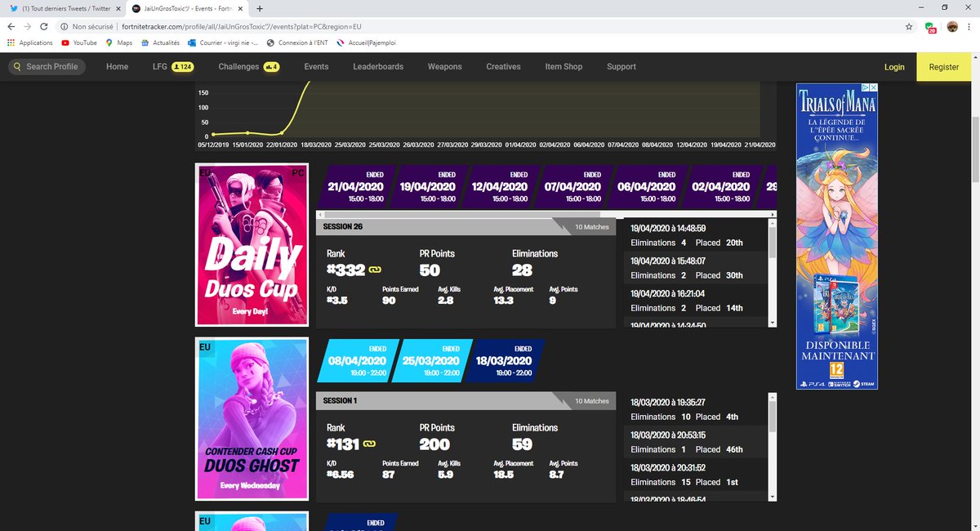The image size is (980, 531).
Task: Go to the Home menu item
Action: point(118,66)
